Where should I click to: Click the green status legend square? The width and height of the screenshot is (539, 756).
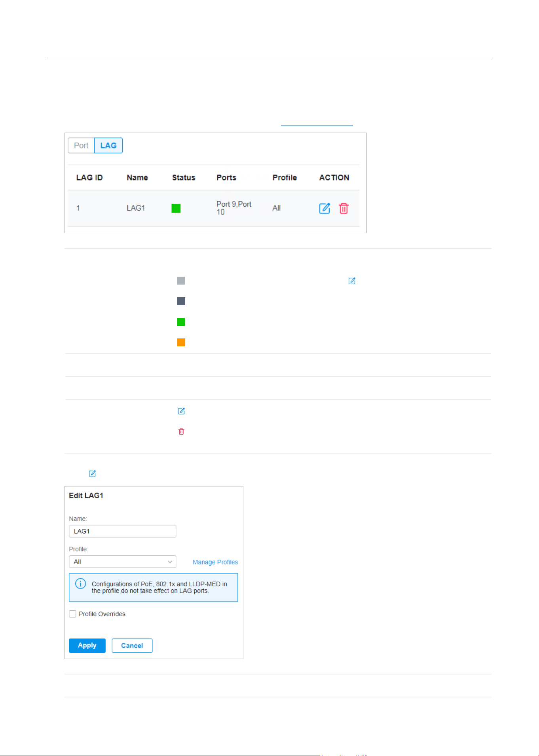pyautogui.click(x=181, y=322)
